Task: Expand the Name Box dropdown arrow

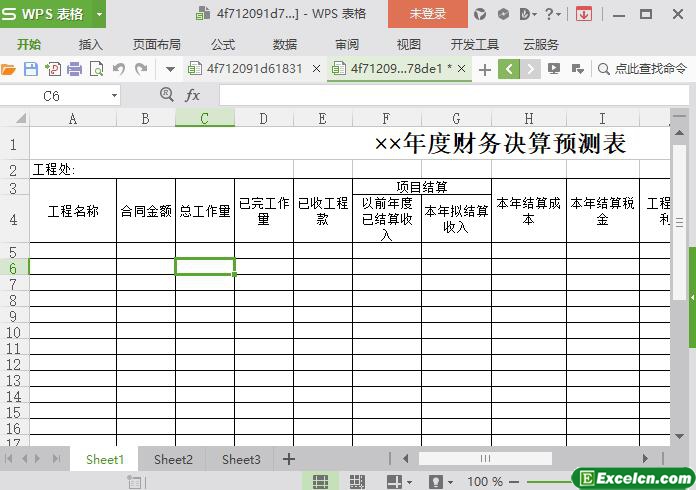Action: (114, 95)
